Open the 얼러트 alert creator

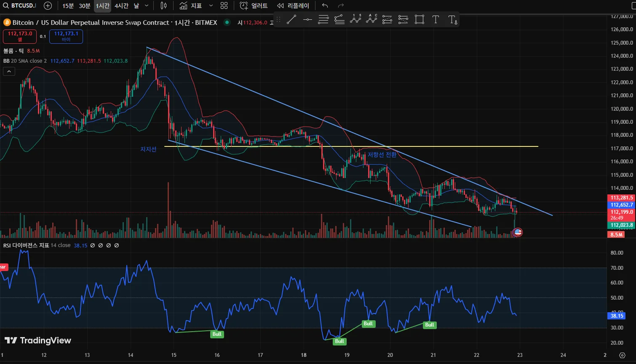click(x=254, y=5)
